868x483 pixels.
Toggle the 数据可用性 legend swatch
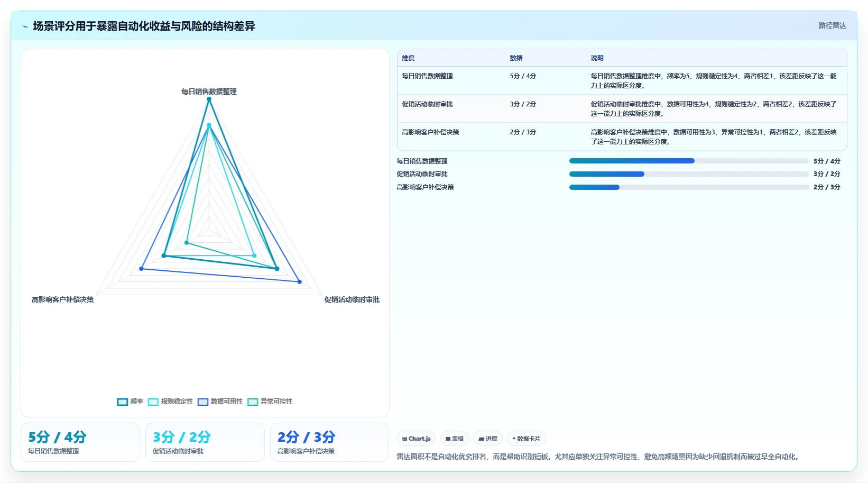click(x=203, y=402)
